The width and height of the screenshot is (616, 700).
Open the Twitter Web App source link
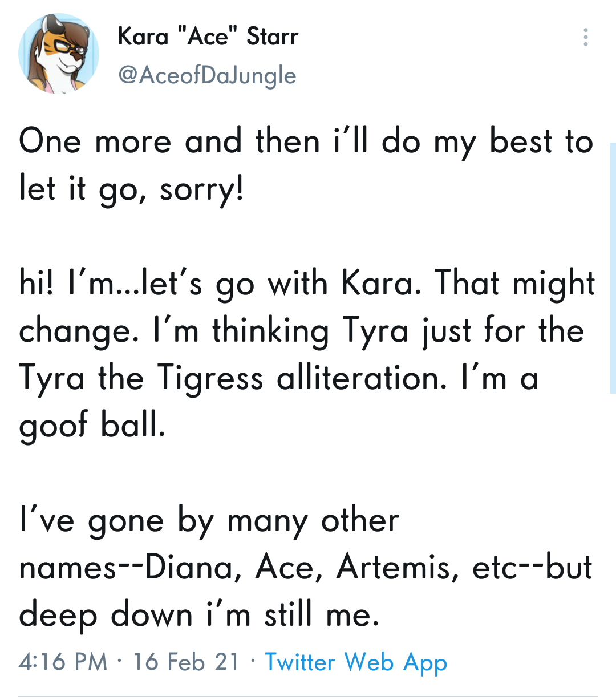[x=356, y=662]
